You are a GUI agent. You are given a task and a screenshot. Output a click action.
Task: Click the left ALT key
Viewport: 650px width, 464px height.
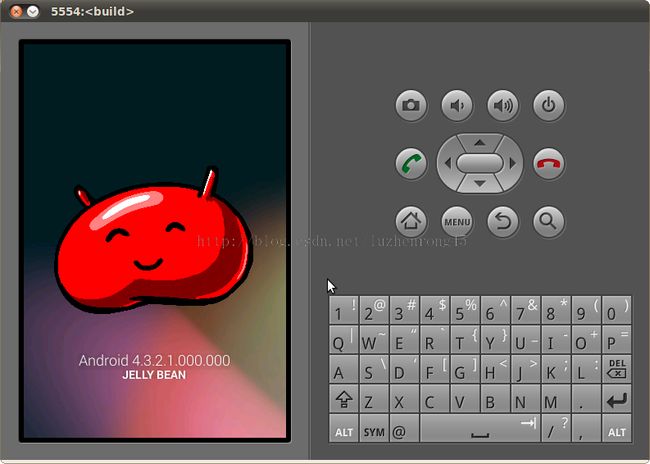[x=344, y=428]
